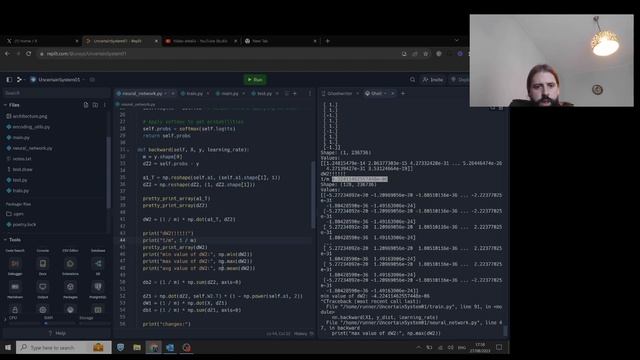Screen dimensions: 640x360
Task: Select neural_network.py in file tree
Action: (32, 148)
